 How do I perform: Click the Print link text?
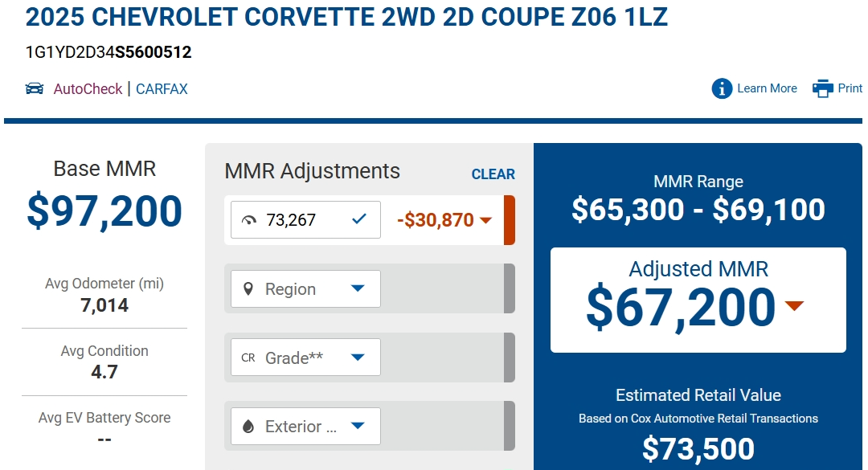tap(850, 88)
